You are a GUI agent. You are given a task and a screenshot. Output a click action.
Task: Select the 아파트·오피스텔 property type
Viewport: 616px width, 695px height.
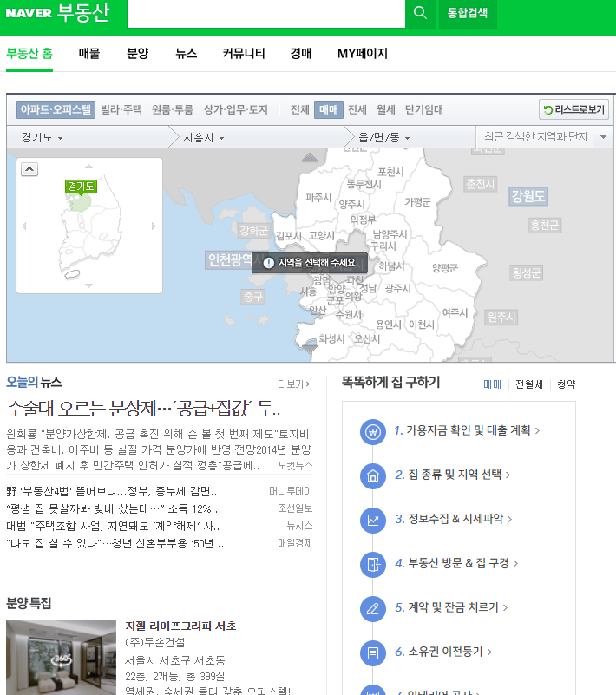56,109
